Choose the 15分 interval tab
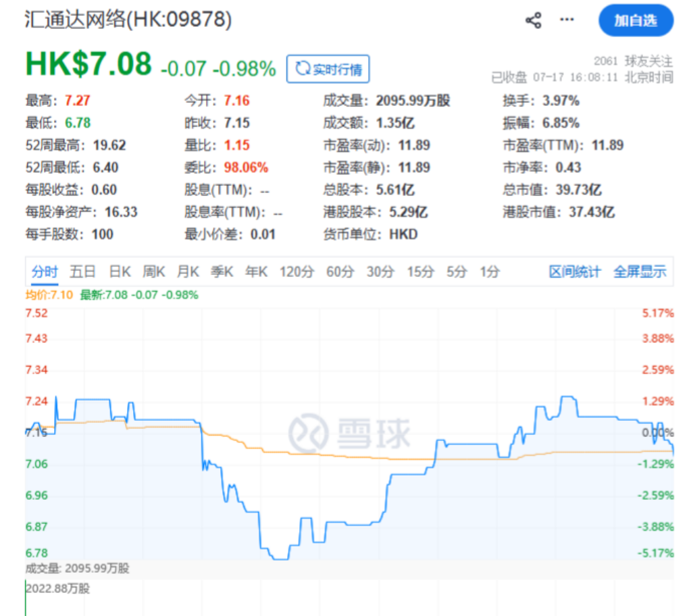The width and height of the screenshot is (689, 616). point(421,272)
